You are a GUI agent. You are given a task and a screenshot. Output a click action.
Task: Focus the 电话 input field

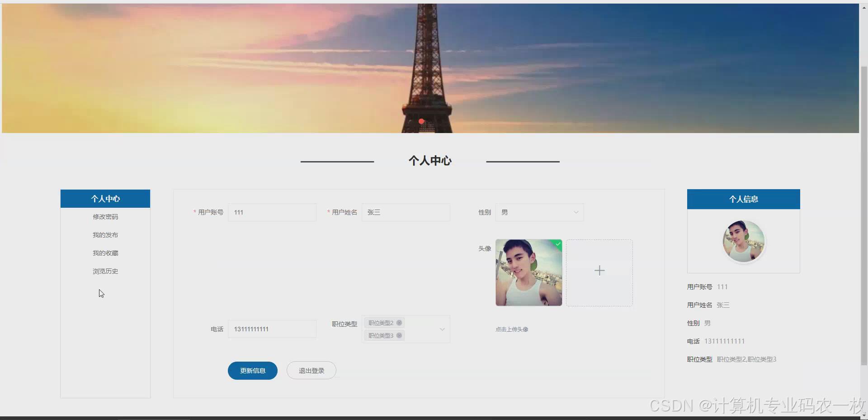(272, 329)
